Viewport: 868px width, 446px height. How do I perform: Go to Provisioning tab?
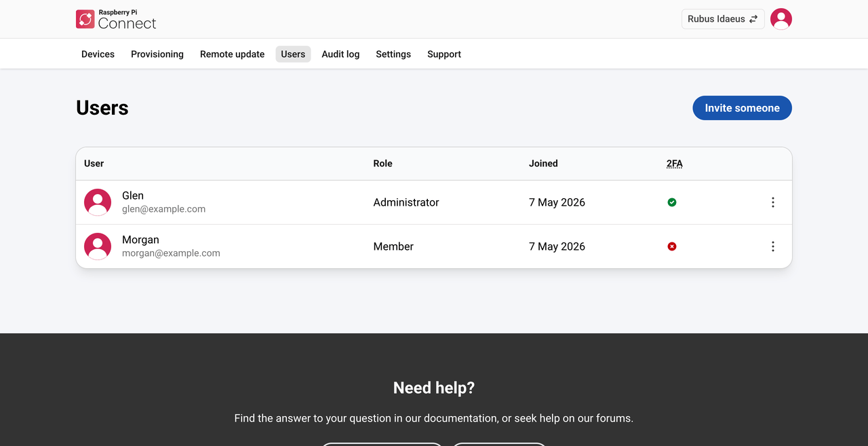click(x=157, y=54)
